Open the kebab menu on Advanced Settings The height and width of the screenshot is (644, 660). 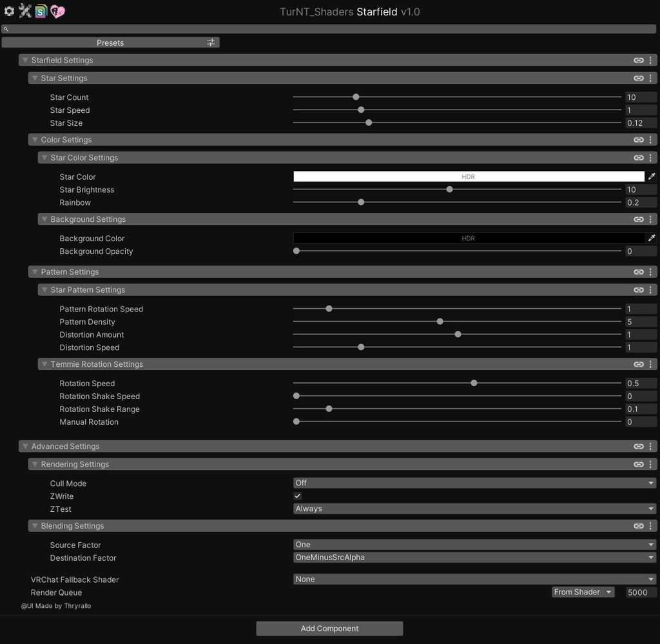click(x=650, y=445)
